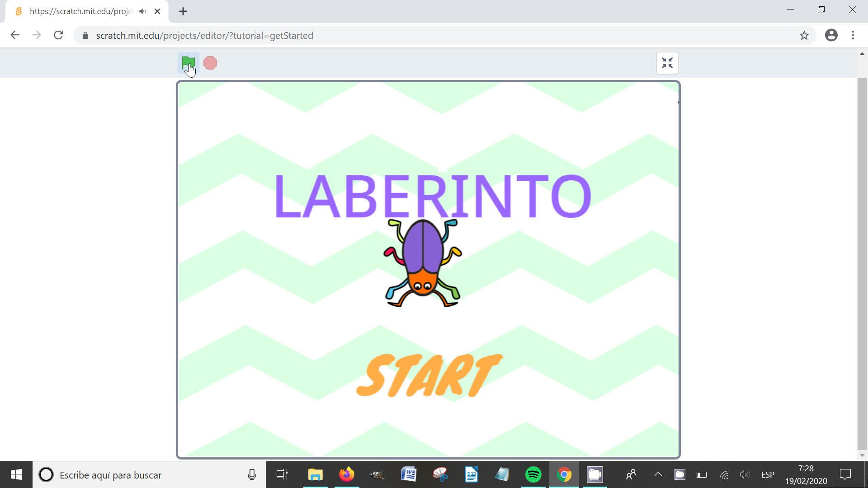The image size is (868, 488).
Task: Open Spotify from the taskbar
Action: point(533,474)
